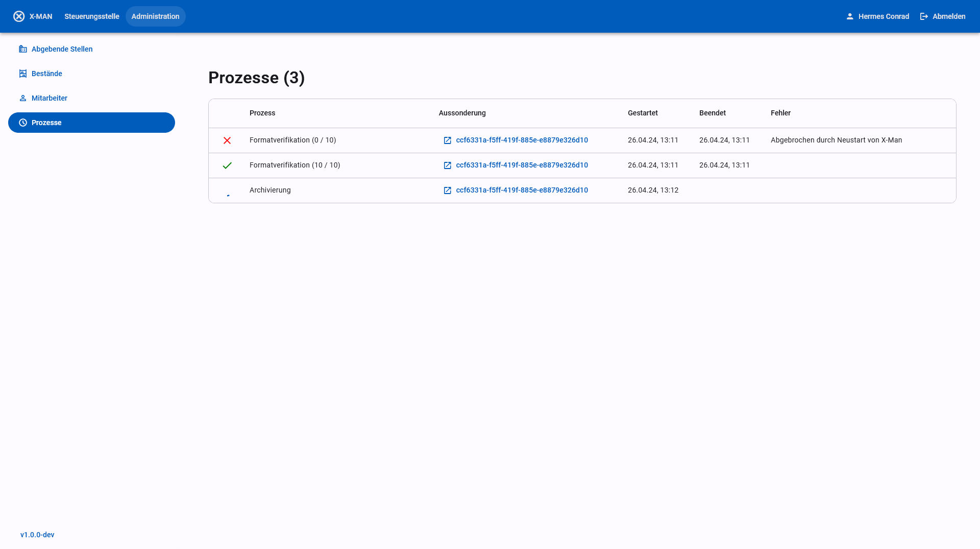Click the Prozess column header
This screenshot has height=549, width=980.
pyautogui.click(x=262, y=113)
